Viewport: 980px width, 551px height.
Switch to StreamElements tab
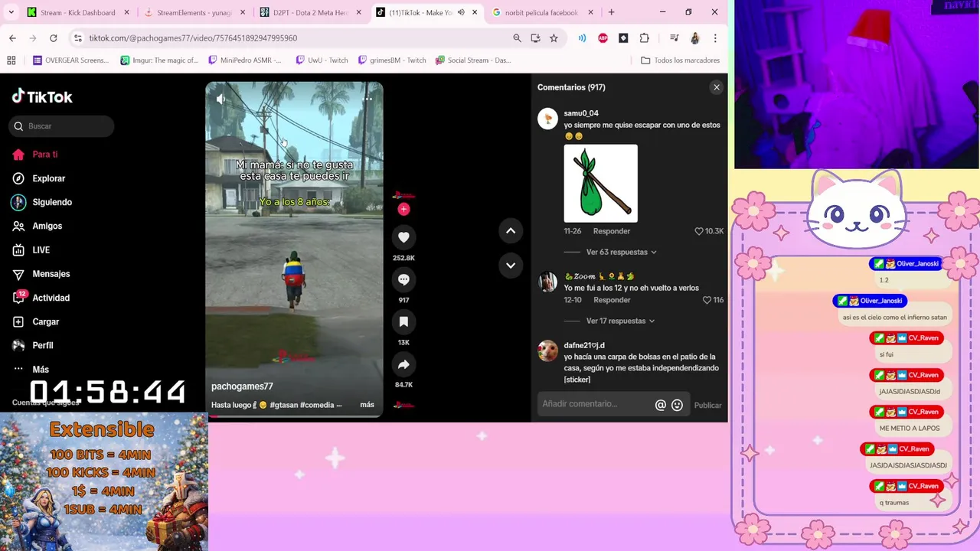click(193, 12)
